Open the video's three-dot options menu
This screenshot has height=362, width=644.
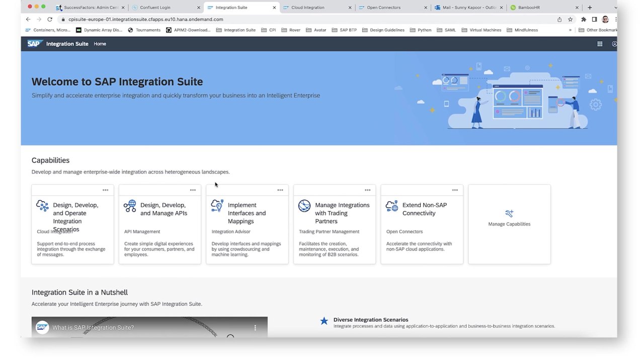[x=255, y=328]
